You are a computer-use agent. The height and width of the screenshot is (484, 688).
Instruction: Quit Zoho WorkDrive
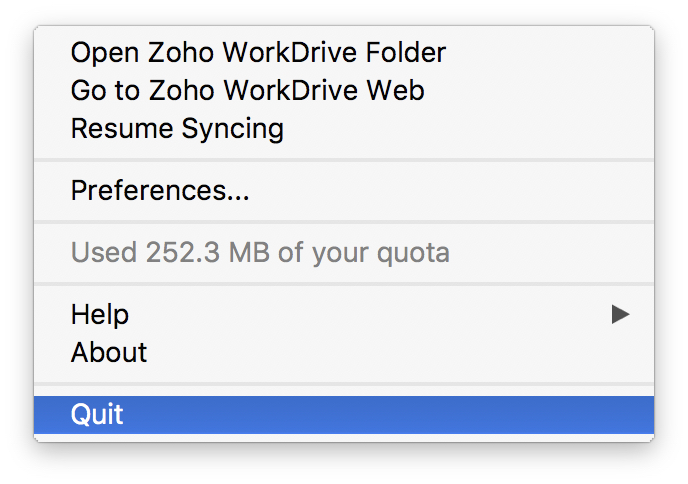97,414
